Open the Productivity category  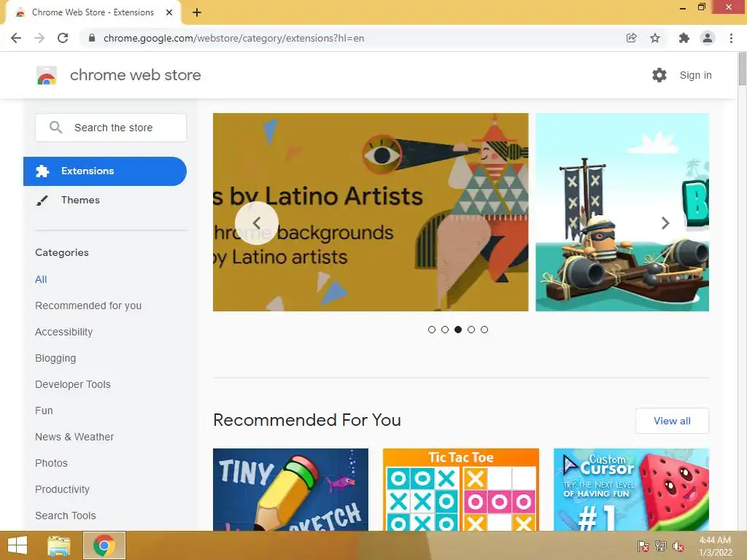tap(63, 489)
